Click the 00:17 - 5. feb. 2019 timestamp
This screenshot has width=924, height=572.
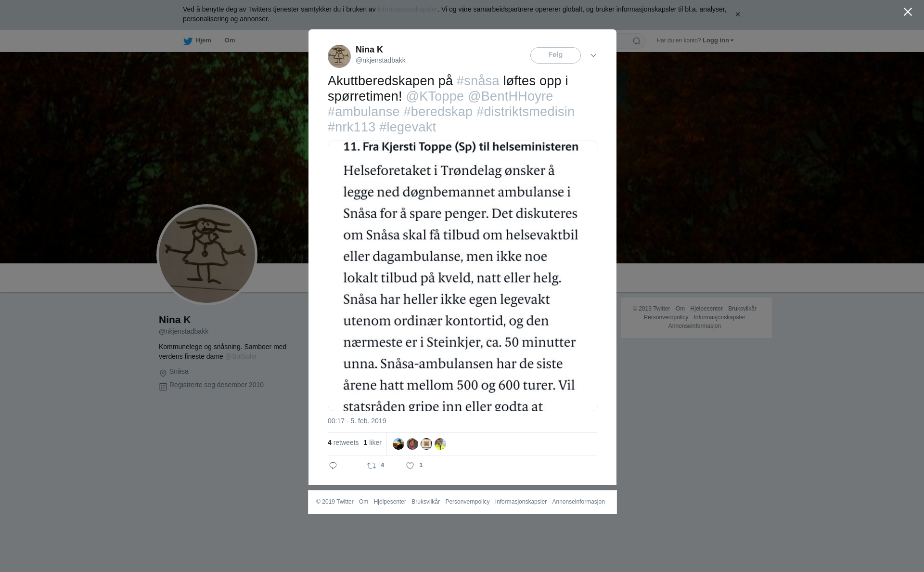357,421
